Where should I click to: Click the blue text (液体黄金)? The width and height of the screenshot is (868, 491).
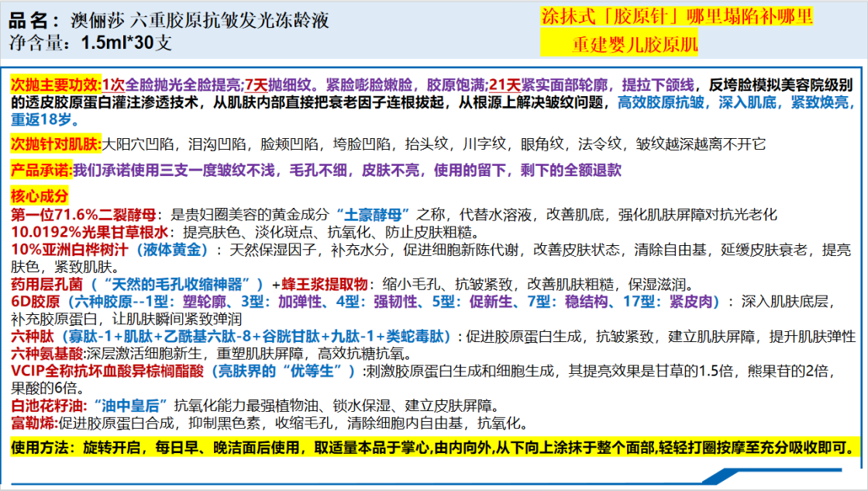coord(172,250)
